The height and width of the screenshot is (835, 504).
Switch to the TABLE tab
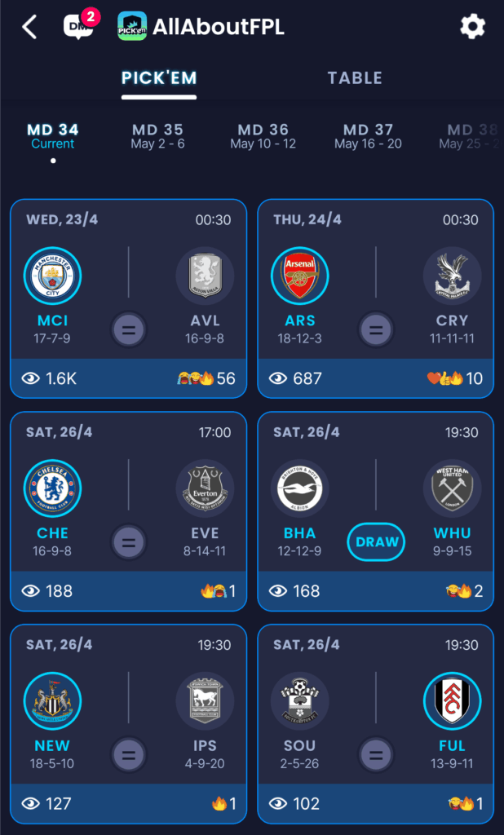click(x=355, y=78)
